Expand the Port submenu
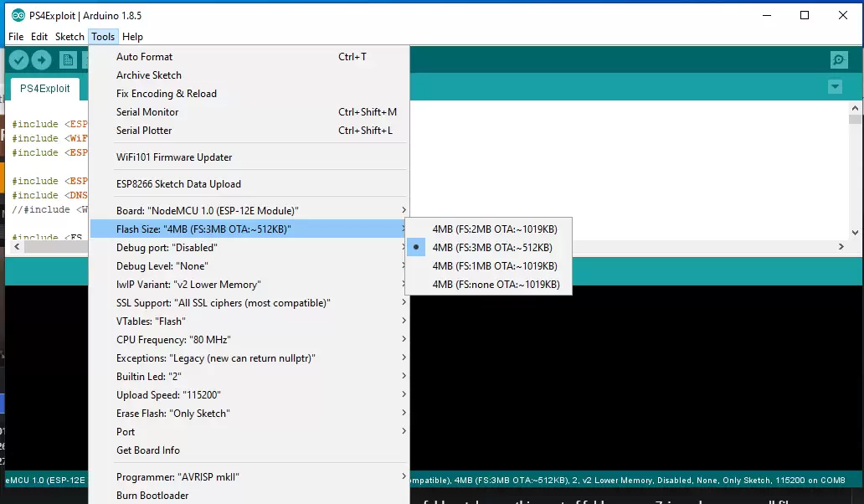 pyautogui.click(x=249, y=432)
